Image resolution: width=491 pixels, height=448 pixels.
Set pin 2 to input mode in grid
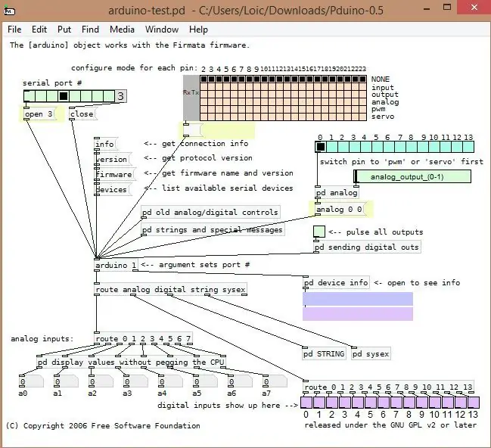point(204,87)
